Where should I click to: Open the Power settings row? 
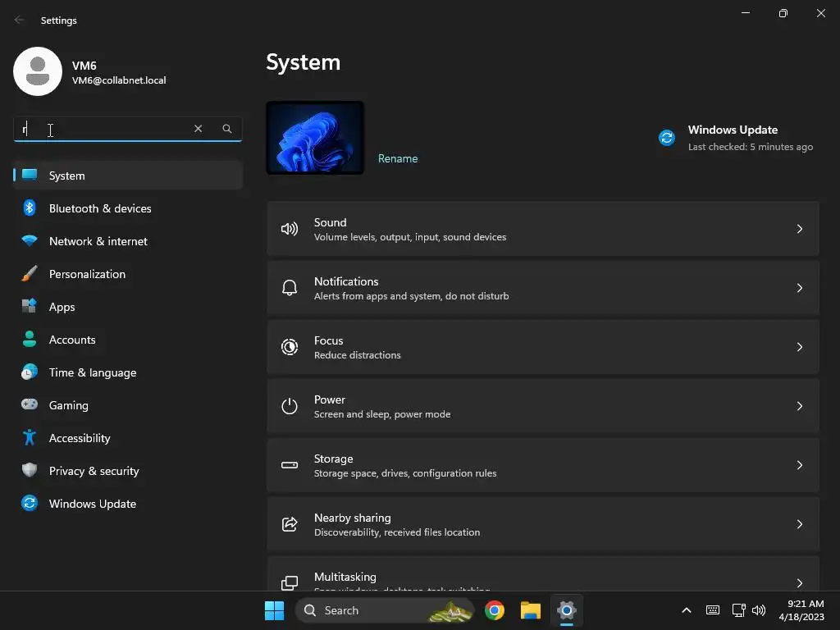coord(543,406)
